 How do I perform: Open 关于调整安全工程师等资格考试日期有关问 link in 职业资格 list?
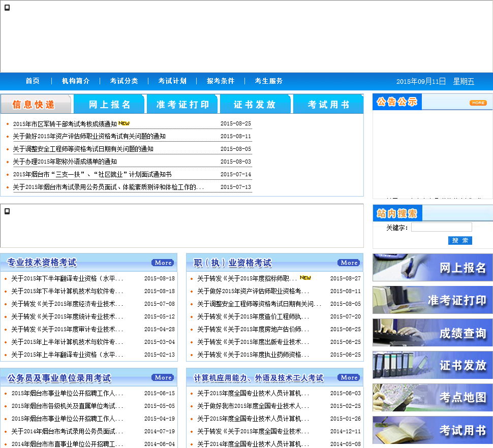coord(259,304)
